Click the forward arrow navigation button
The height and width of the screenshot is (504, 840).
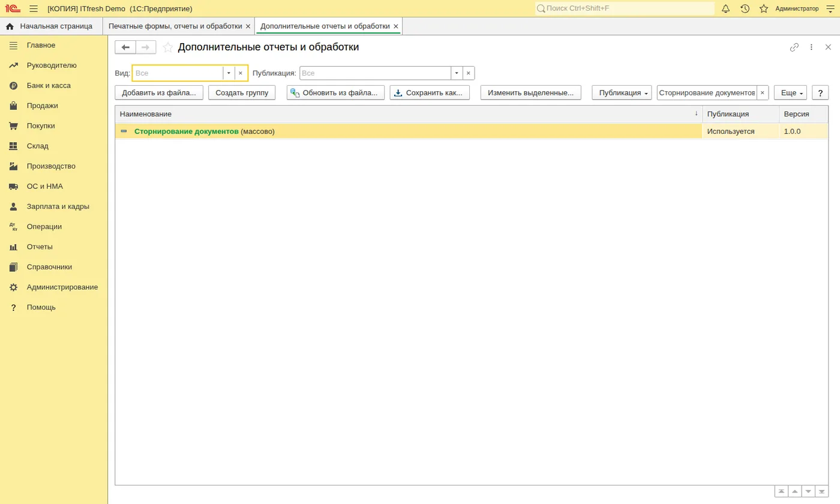point(146,47)
